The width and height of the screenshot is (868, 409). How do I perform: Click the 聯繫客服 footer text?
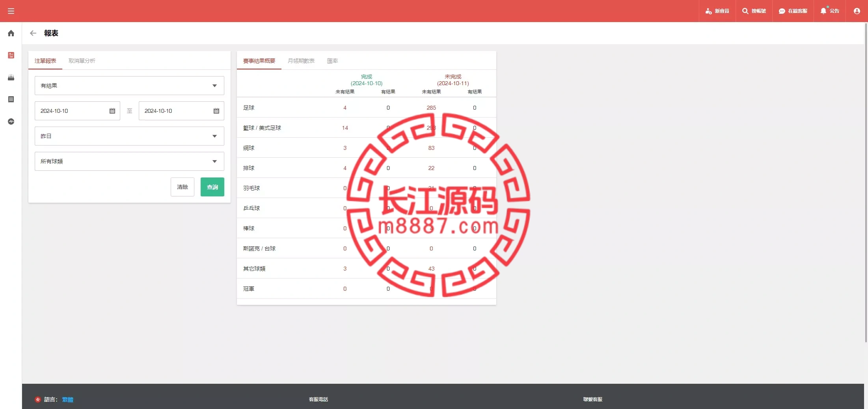pyautogui.click(x=593, y=400)
